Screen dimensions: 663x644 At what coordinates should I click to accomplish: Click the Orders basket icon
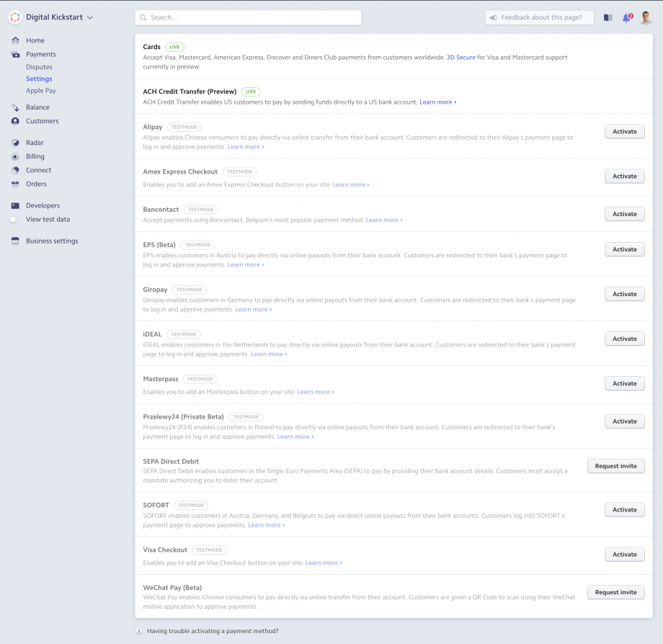(x=15, y=184)
